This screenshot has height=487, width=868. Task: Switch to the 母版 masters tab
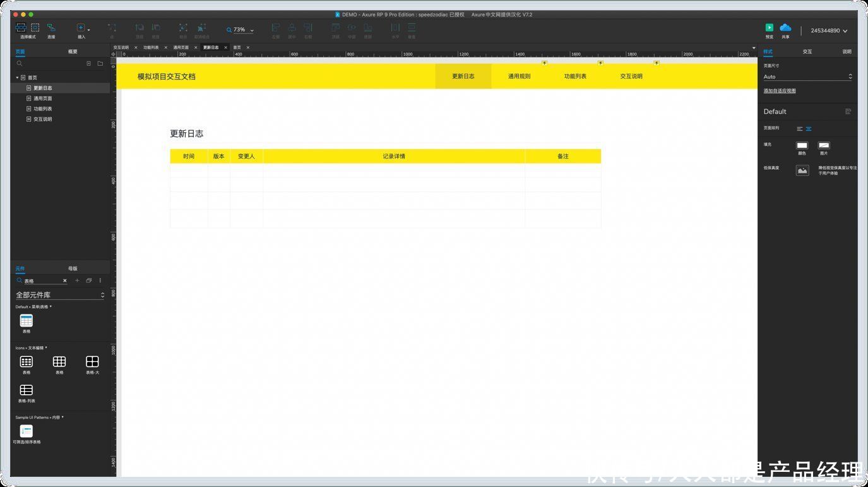pyautogui.click(x=73, y=268)
